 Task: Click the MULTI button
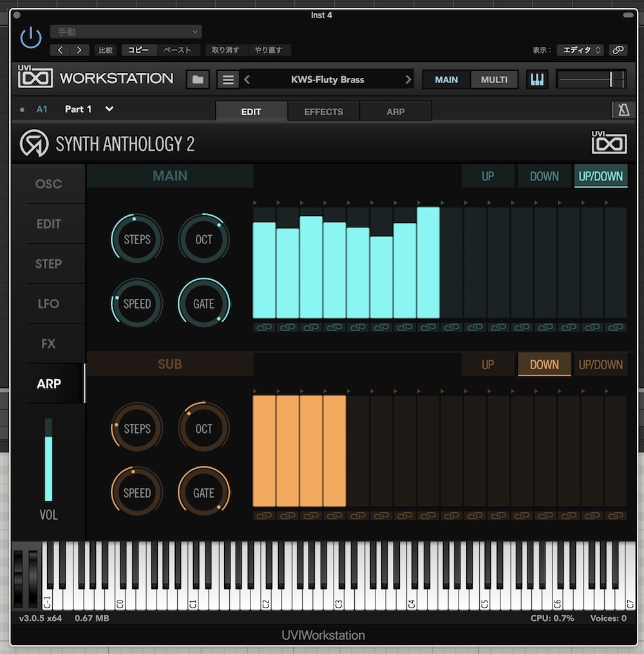coord(494,80)
